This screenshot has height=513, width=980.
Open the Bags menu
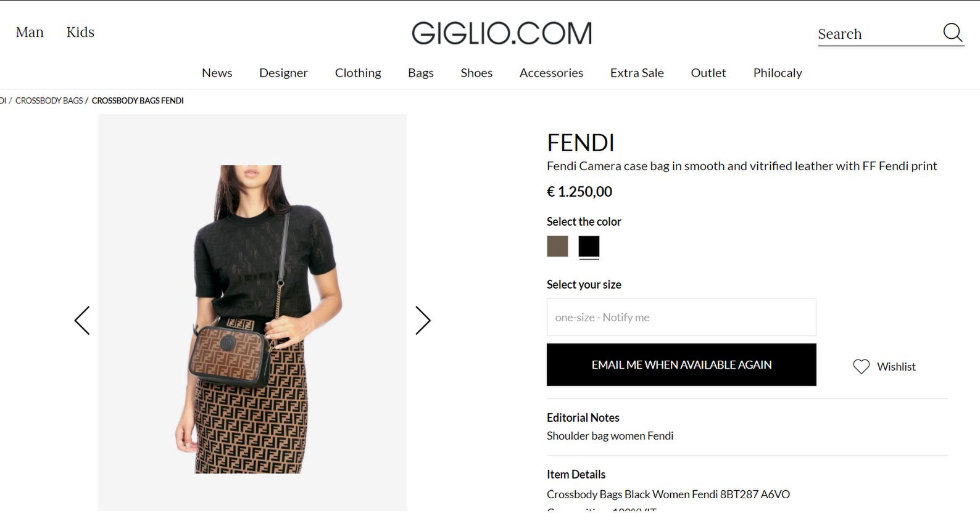pyautogui.click(x=421, y=73)
